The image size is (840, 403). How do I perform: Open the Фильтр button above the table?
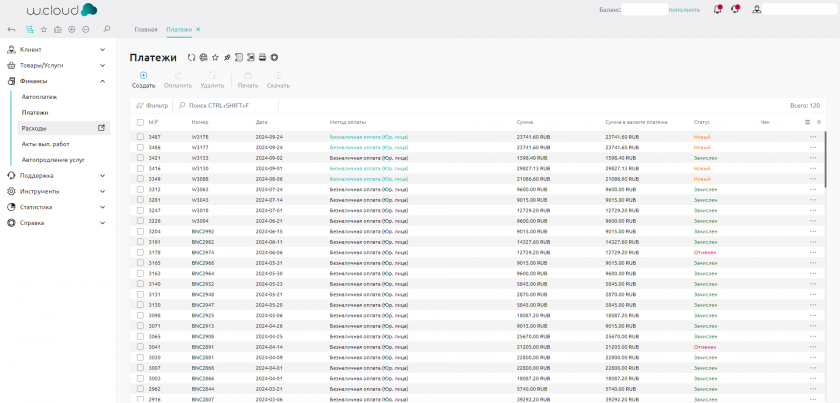coord(152,105)
